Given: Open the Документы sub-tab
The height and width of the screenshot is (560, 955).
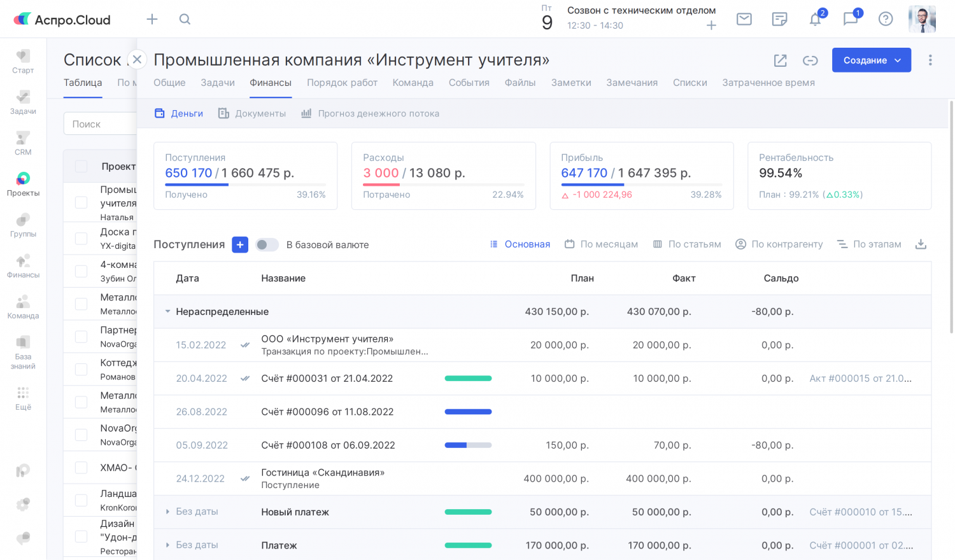Looking at the screenshot, I should coord(252,113).
